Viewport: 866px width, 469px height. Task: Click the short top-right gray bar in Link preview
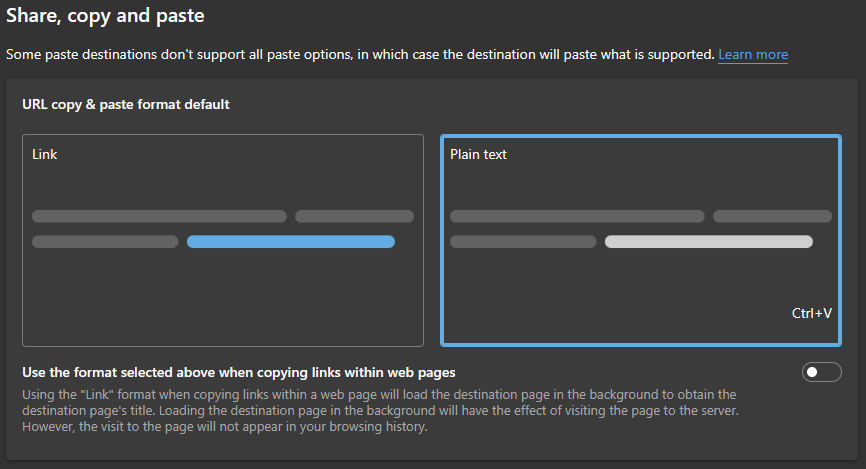tap(354, 216)
